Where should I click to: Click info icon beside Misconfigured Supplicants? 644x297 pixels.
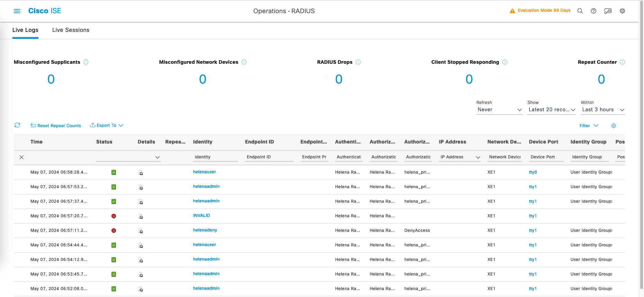(x=86, y=62)
